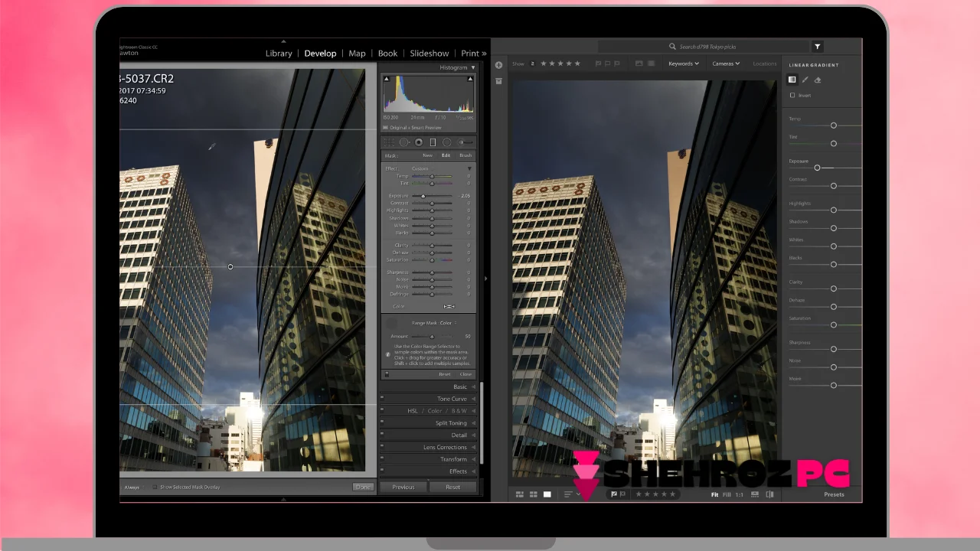Switch to photo grid view icon

click(520, 494)
